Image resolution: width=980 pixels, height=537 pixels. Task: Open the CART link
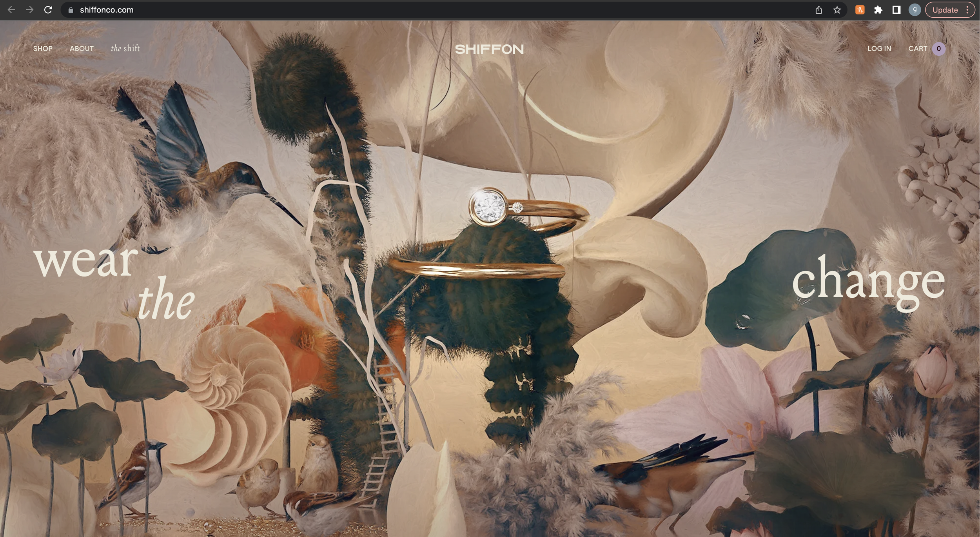point(917,49)
